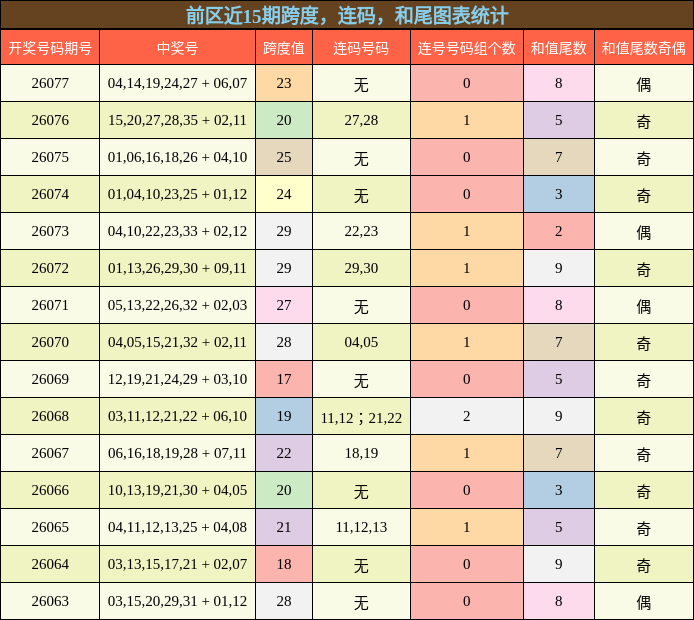Click the 和值尾数奇偶 column header

[x=644, y=48]
